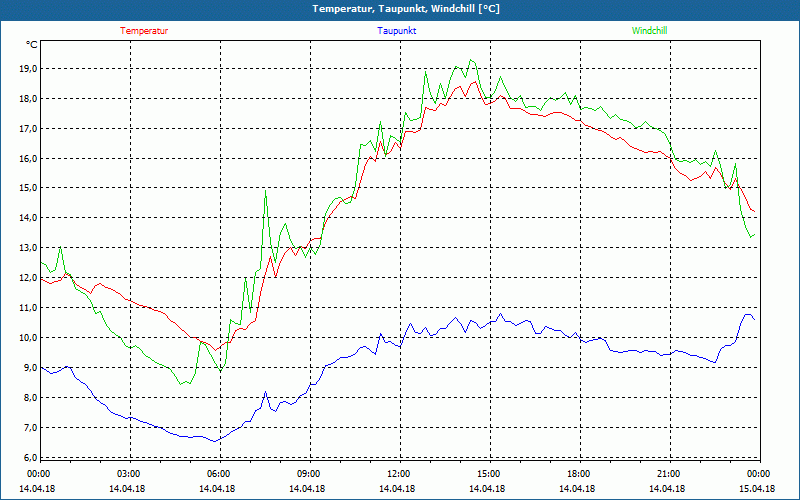Click the 14.04.18 date under 06:00

pyautogui.click(x=217, y=489)
